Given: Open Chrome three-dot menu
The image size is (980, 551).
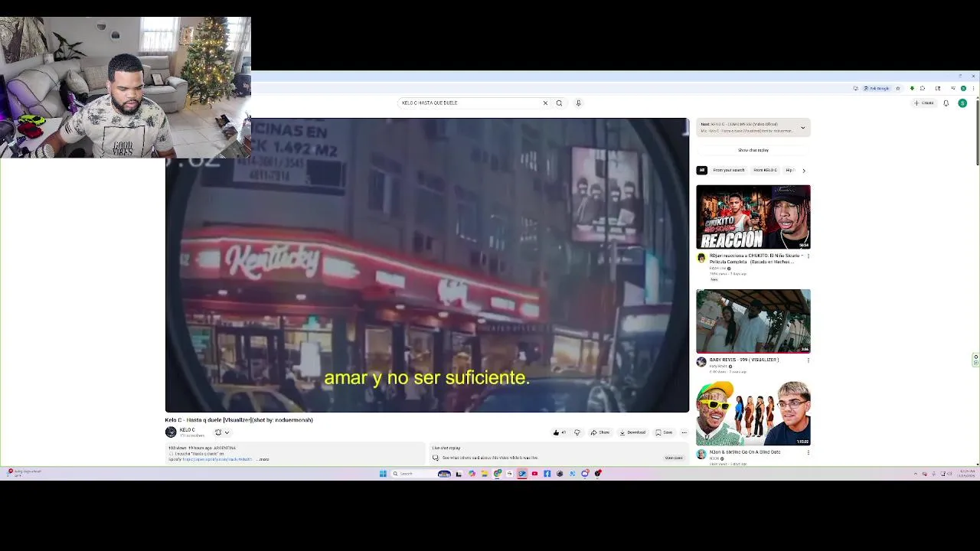Looking at the screenshot, I should pos(974,88).
